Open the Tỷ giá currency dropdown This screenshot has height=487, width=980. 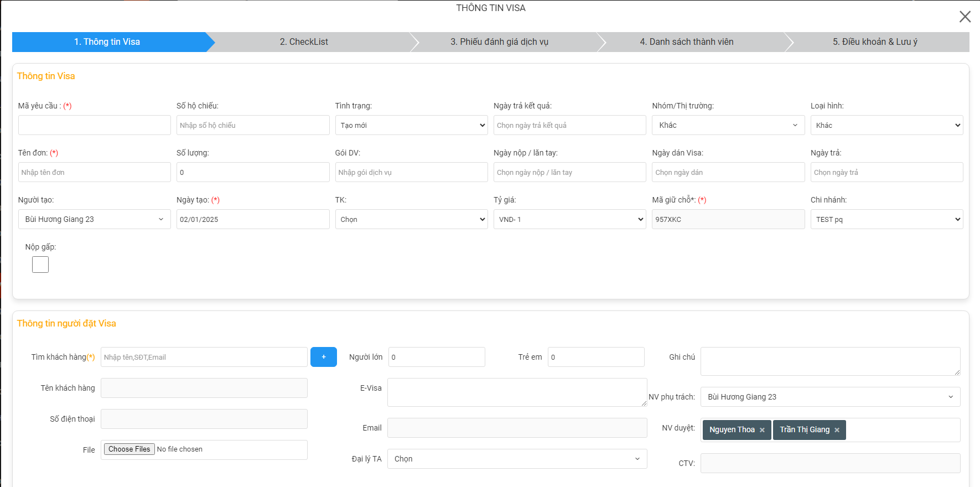coord(569,219)
